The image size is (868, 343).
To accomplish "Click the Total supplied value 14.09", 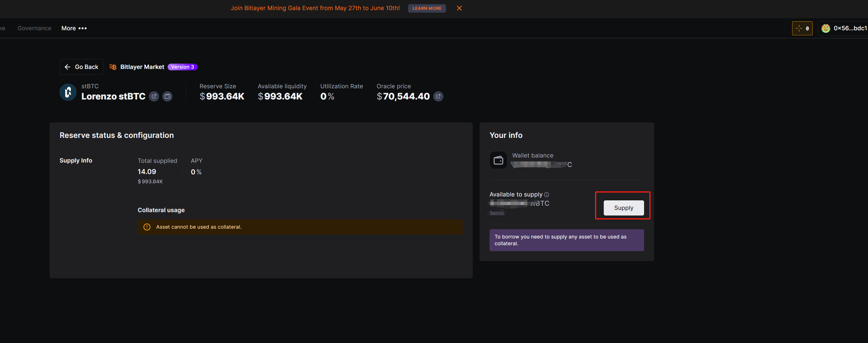I will click(x=147, y=172).
